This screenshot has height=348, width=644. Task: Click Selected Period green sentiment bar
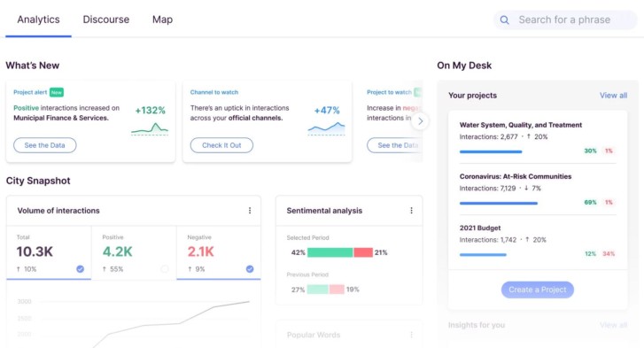330,252
